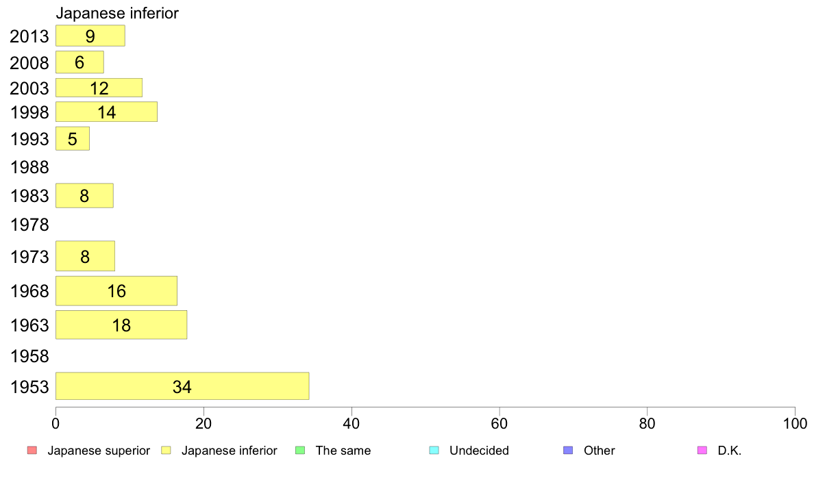Select the 1968 bar showing 16
814x504 pixels.
(x=116, y=290)
